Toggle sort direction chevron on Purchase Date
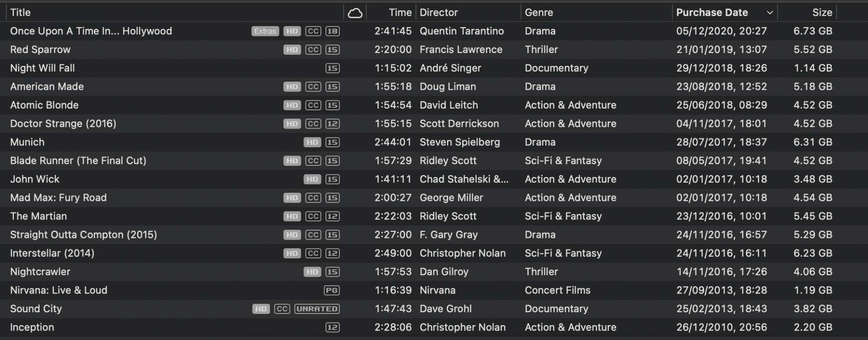The image size is (868, 340). coord(770,13)
